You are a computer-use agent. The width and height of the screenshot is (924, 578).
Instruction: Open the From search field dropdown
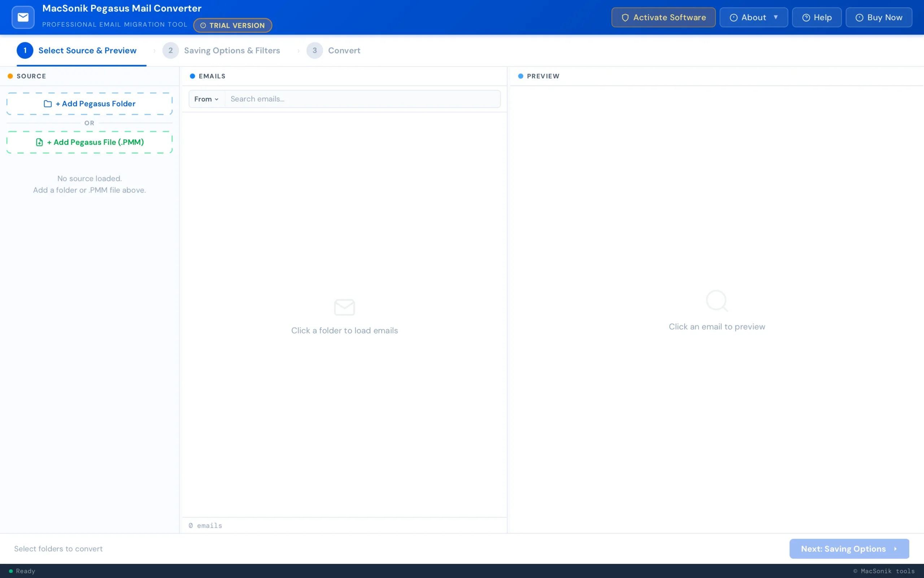[x=206, y=99]
